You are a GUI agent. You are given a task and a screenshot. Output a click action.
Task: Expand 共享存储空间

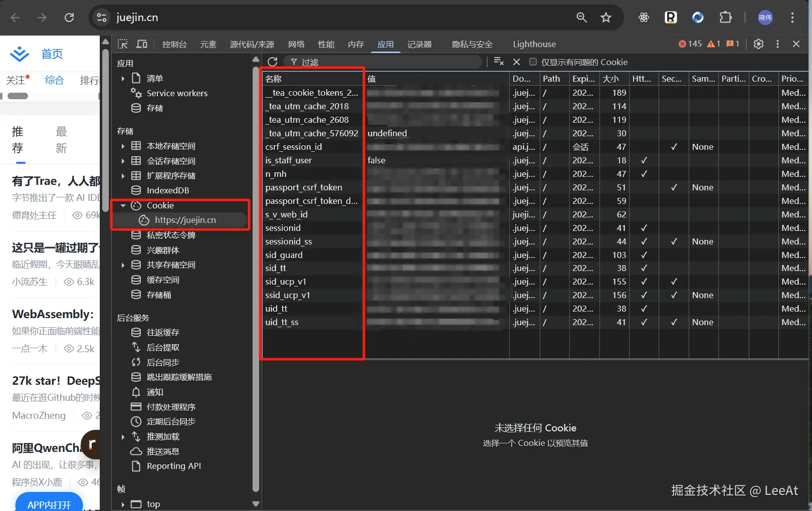(123, 265)
